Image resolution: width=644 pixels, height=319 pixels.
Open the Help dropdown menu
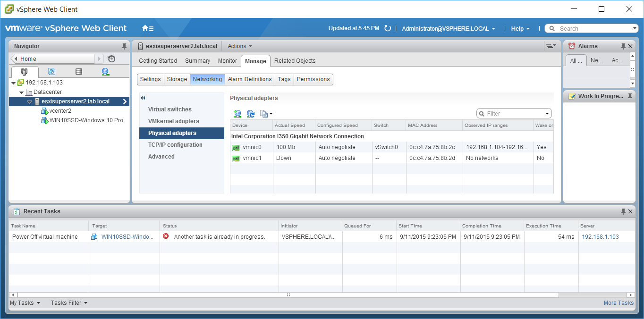pyautogui.click(x=520, y=29)
